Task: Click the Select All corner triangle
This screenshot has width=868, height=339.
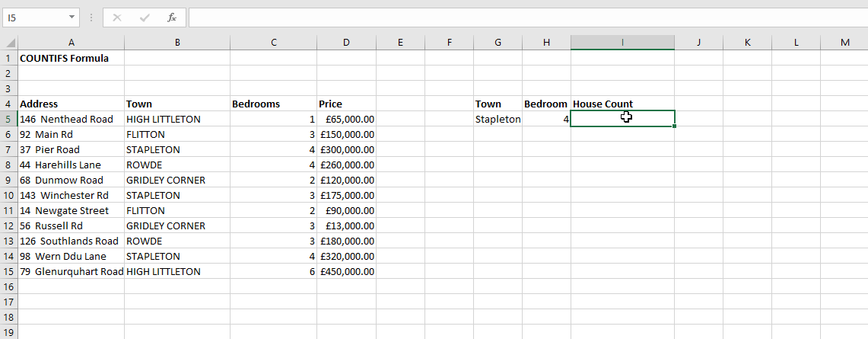Action: [x=9, y=43]
